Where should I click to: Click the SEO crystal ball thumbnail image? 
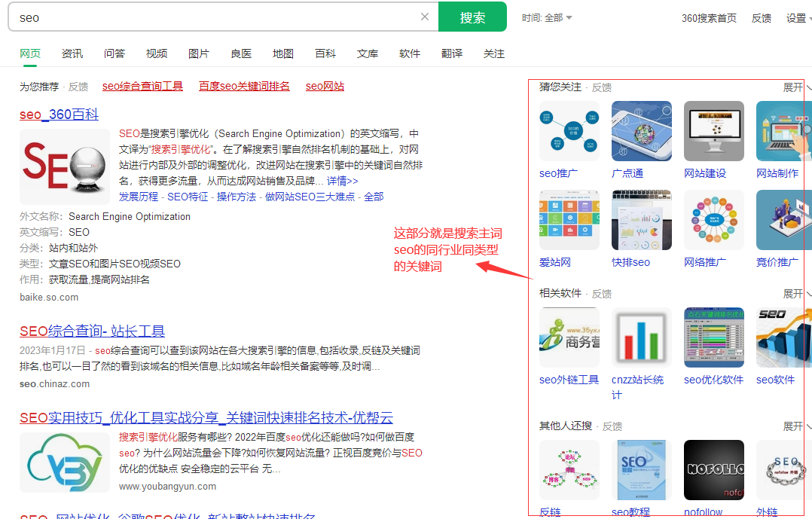coord(65,166)
